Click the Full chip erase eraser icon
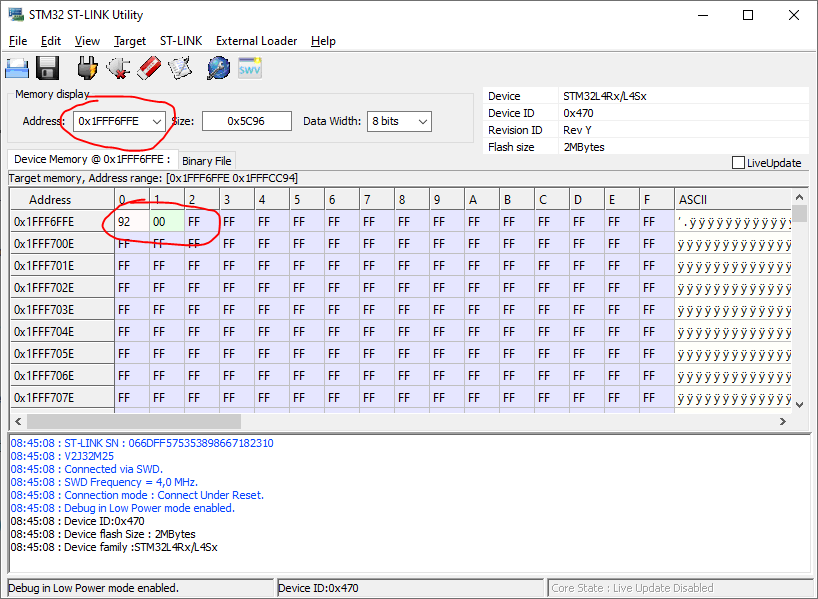The width and height of the screenshot is (818, 599). tap(149, 68)
